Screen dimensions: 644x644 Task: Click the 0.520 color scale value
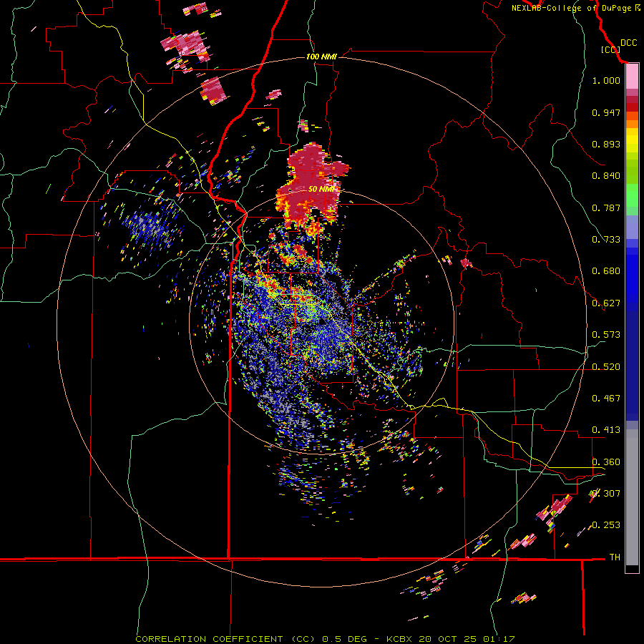point(606,367)
